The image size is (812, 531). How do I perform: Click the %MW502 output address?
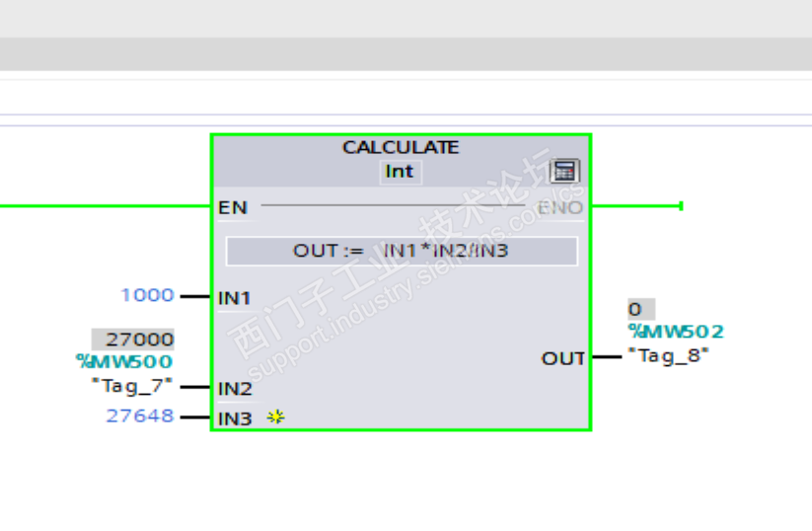coord(676,331)
